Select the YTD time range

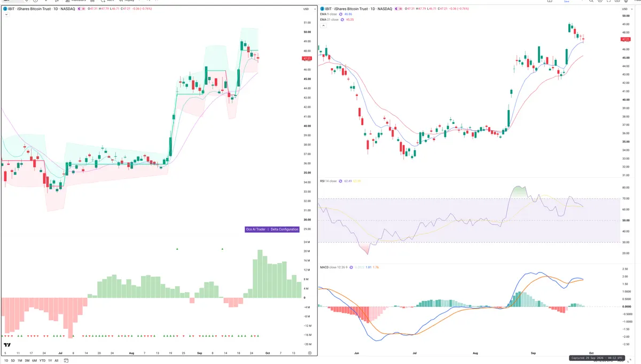pyautogui.click(x=42, y=361)
